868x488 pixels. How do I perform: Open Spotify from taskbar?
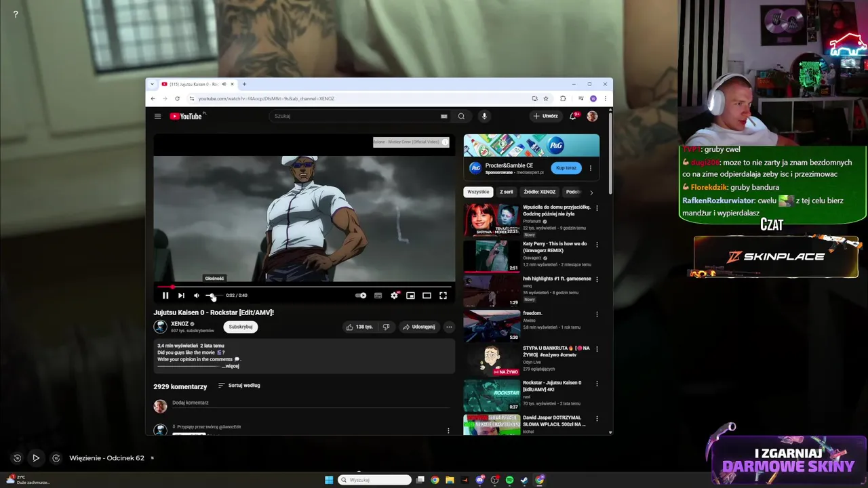(x=509, y=480)
